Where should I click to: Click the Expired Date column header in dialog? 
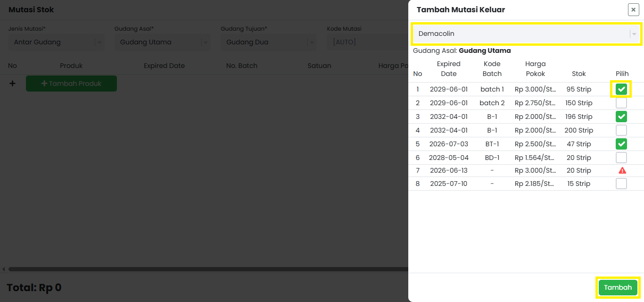pos(448,68)
